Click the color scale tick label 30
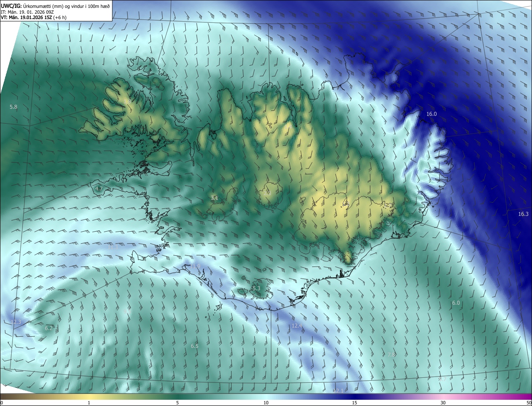The width and height of the screenshot is (532, 406). pos(443,403)
